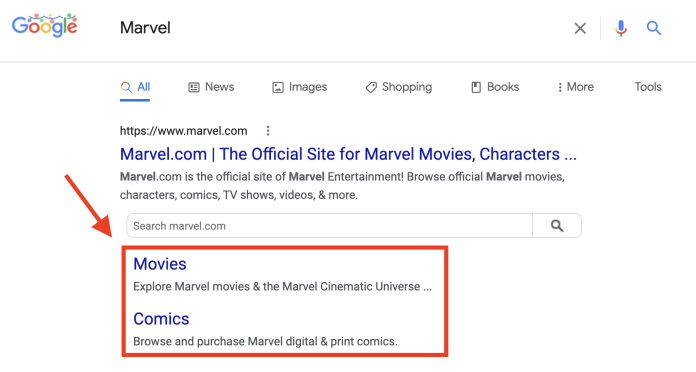Click the Books tab book icon

tap(476, 87)
